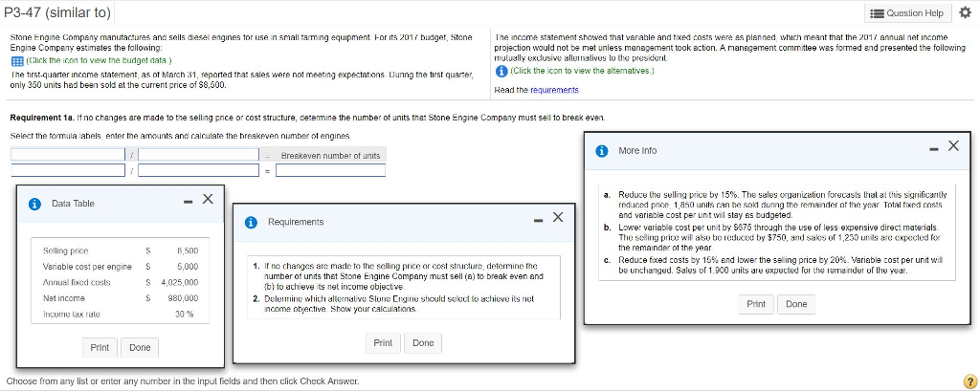Click Done in Data Table dialog
This screenshot has width=980, height=392.
140,348
